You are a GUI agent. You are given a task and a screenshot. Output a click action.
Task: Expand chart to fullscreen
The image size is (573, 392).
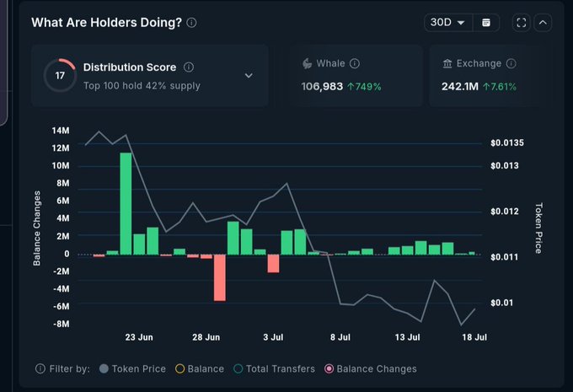(522, 23)
